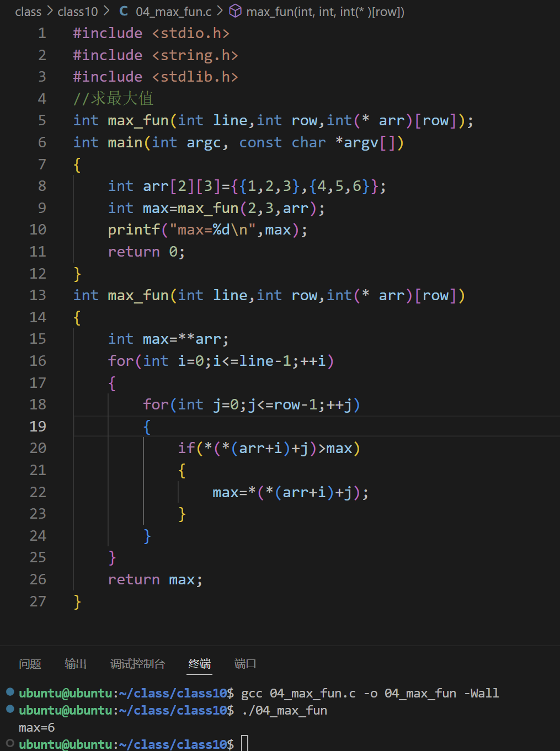
Task: Click the inner for loop with 'j<=row-1'
Action: 252,404
